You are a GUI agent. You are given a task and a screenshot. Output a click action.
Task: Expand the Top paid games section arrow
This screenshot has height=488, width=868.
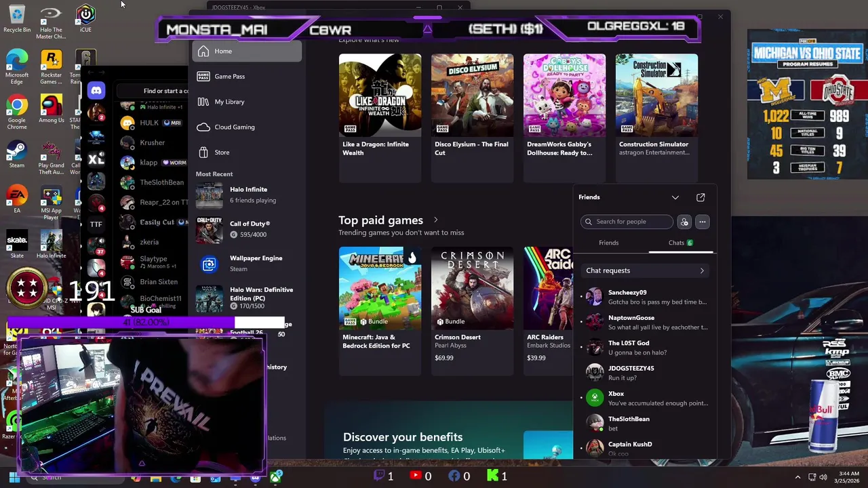click(x=435, y=220)
